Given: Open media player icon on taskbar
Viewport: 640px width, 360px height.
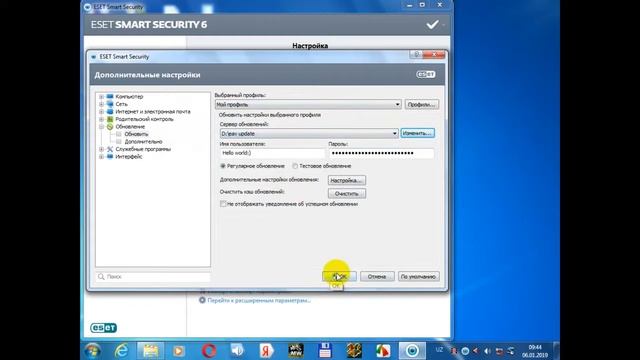Looking at the screenshot, I should coord(179,351).
